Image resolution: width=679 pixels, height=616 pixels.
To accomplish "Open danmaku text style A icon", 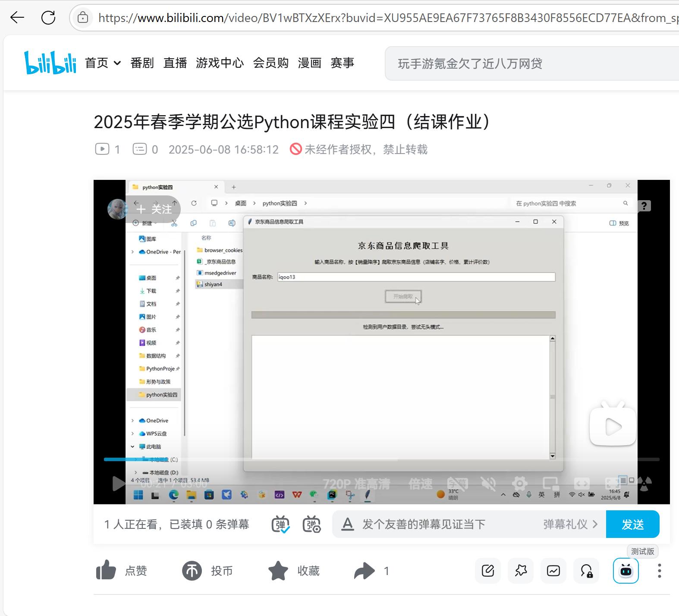I will click(347, 524).
